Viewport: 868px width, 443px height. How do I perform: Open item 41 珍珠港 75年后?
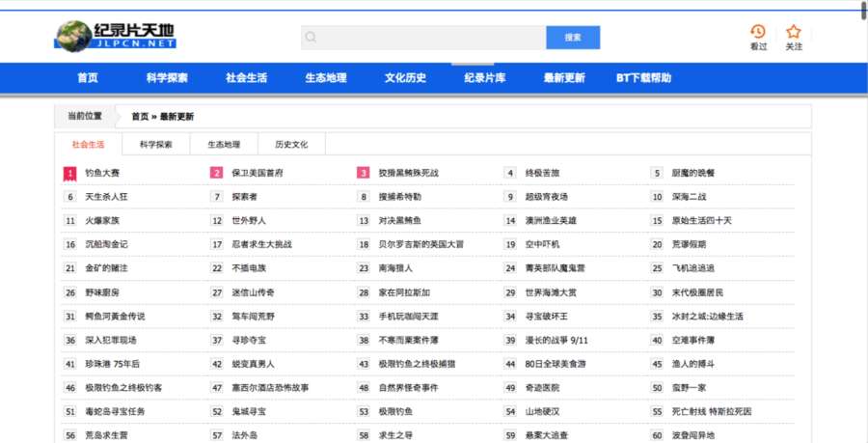[113, 364]
